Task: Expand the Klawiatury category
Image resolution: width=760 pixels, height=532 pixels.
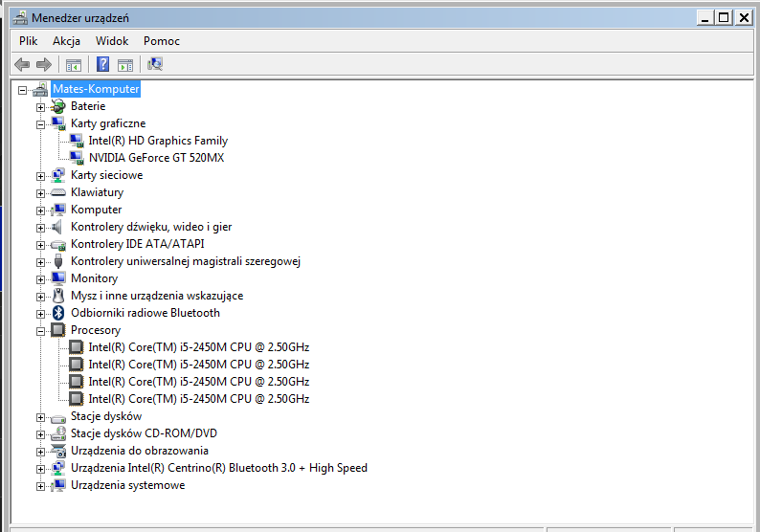Action: [40, 193]
